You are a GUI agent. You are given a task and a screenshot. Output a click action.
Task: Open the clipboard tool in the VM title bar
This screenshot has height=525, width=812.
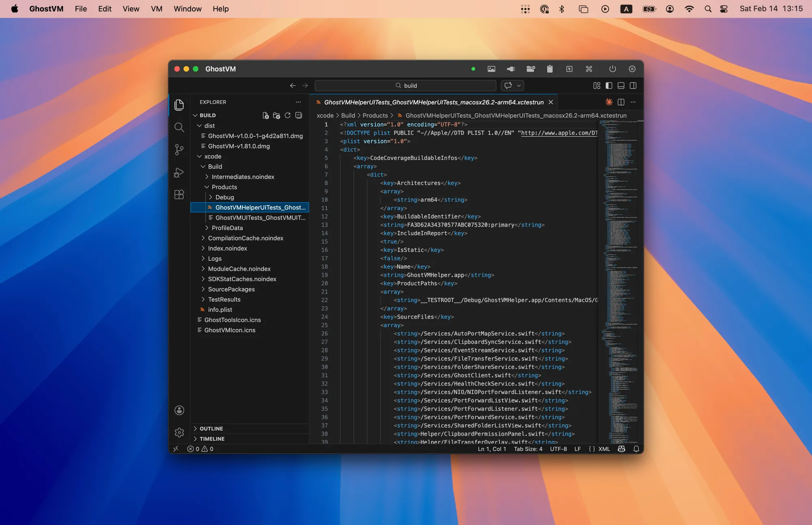550,69
